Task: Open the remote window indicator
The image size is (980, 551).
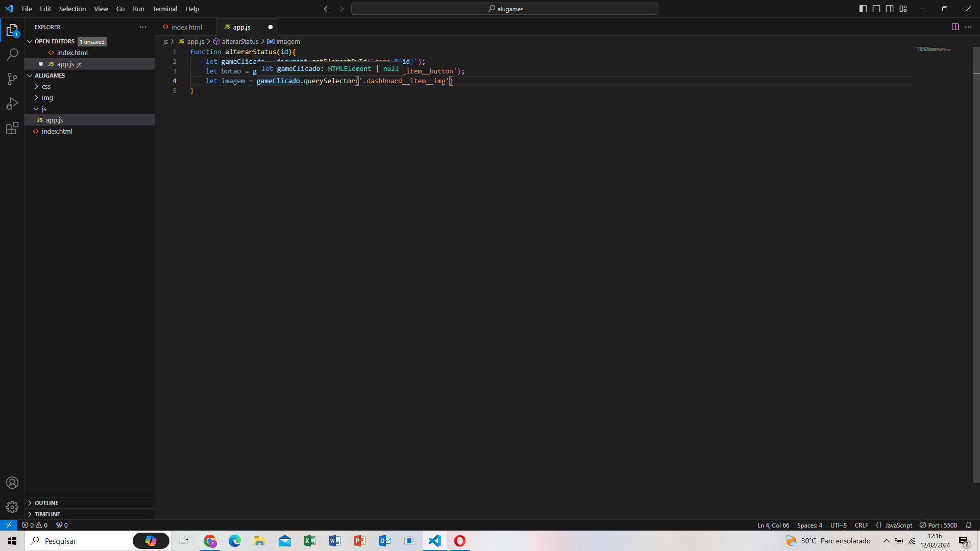Action: point(9,525)
